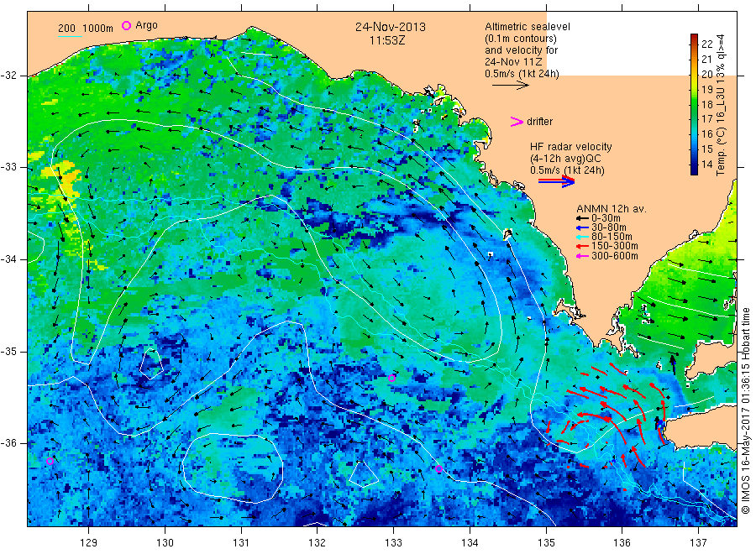Click the cyan 200m isobath legend line
This screenshot has width=756, height=554.
point(70,36)
